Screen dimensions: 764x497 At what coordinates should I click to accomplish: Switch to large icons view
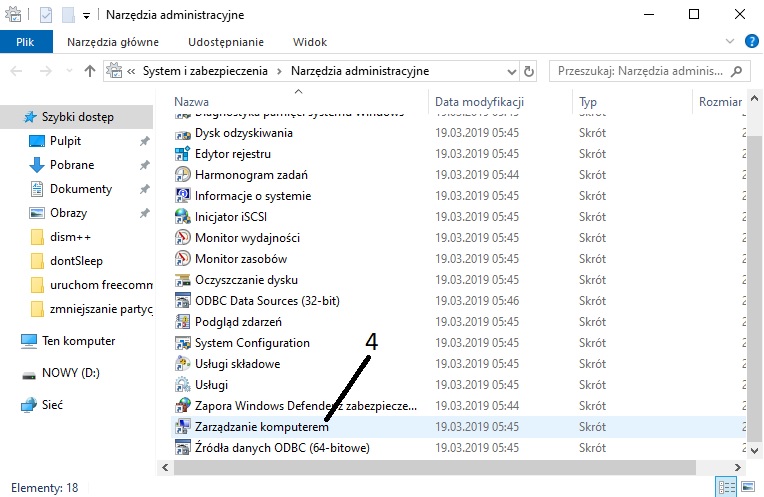click(x=748, y=487)
